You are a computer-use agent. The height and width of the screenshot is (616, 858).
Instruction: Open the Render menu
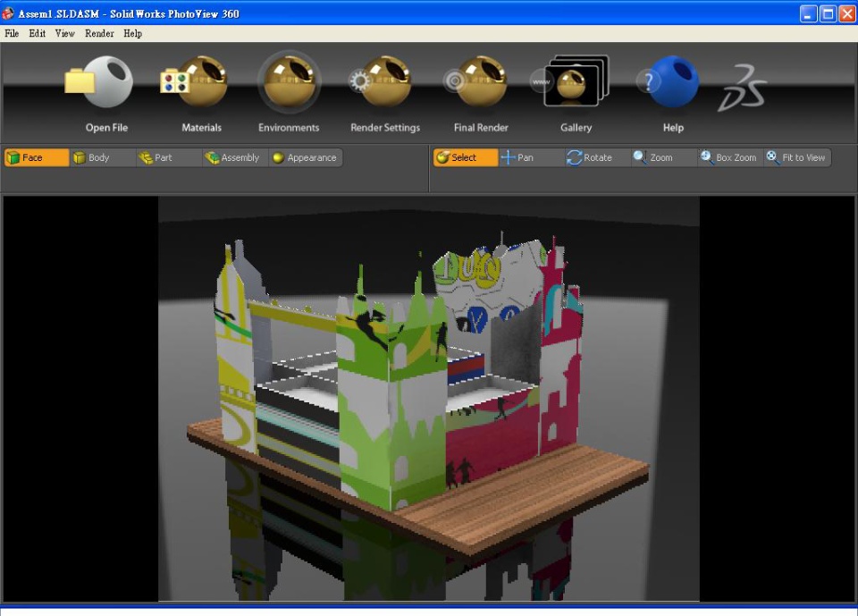pos(99,33)
